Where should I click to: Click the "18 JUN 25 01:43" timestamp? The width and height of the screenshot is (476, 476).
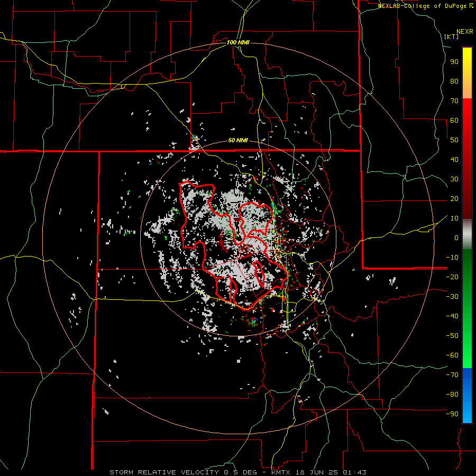click(x=330, y=472)
